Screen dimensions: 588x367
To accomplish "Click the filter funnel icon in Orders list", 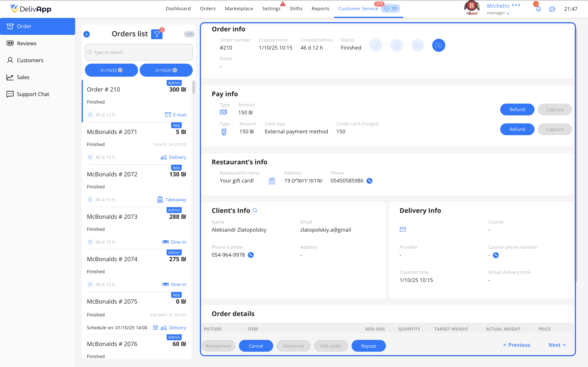I will (x=157, y=34).
